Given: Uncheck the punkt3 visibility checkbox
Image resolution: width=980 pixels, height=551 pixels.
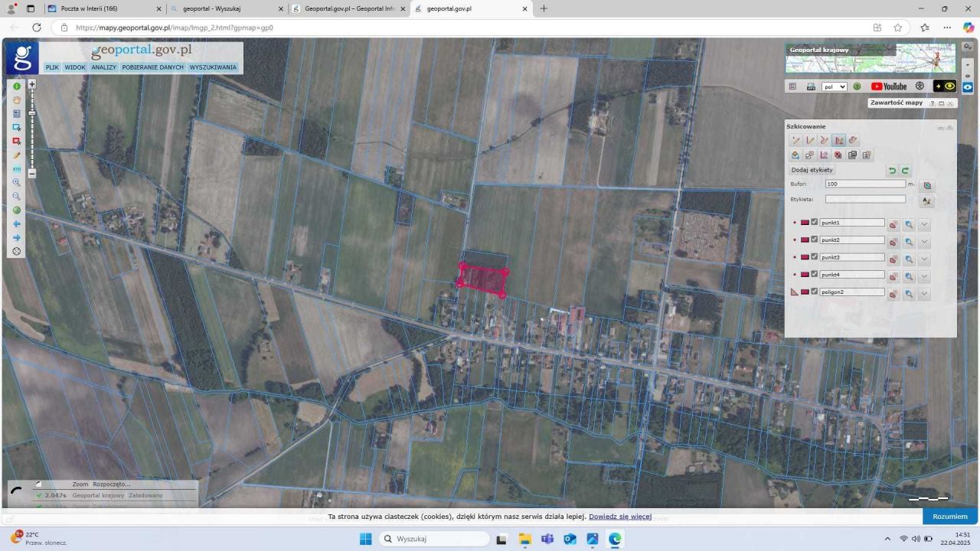Looking at the screenshot, I should (x=815, y=257).
